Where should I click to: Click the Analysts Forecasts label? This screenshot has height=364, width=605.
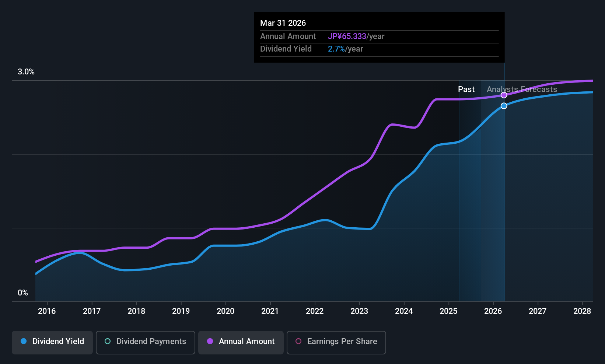[522, 90]
